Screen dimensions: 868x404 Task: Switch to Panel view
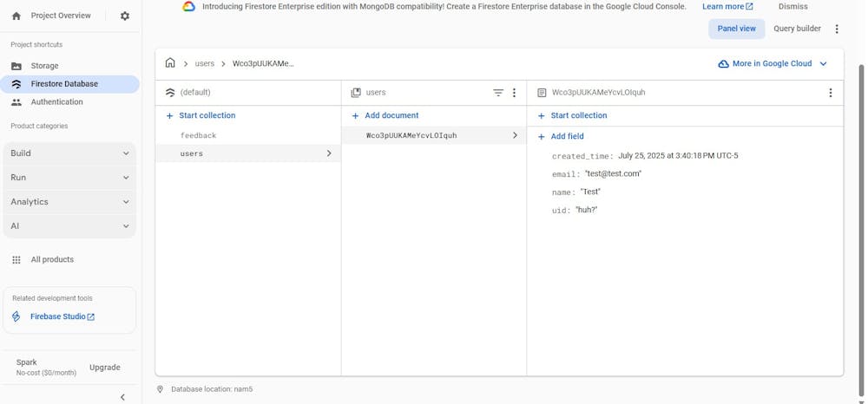tap(736, 29)
